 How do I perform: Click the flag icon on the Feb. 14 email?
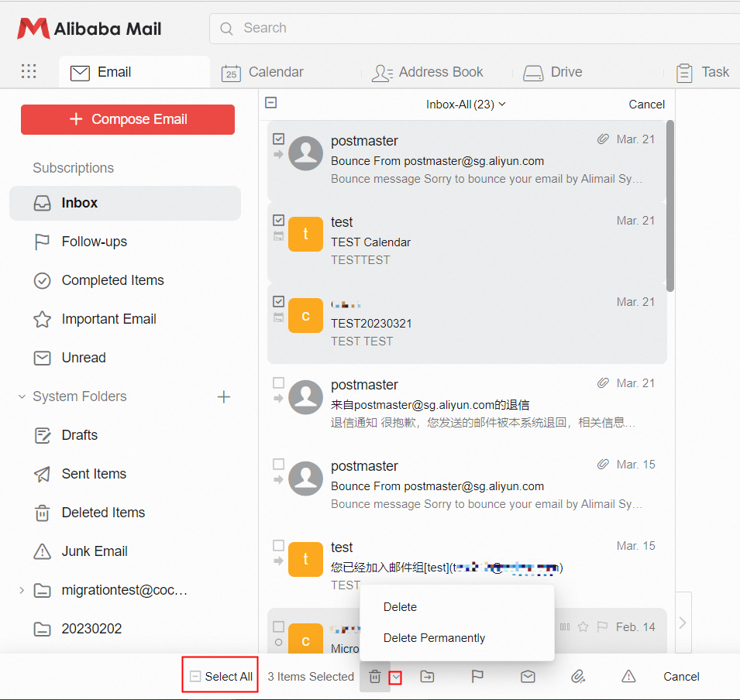pos(602,626)
